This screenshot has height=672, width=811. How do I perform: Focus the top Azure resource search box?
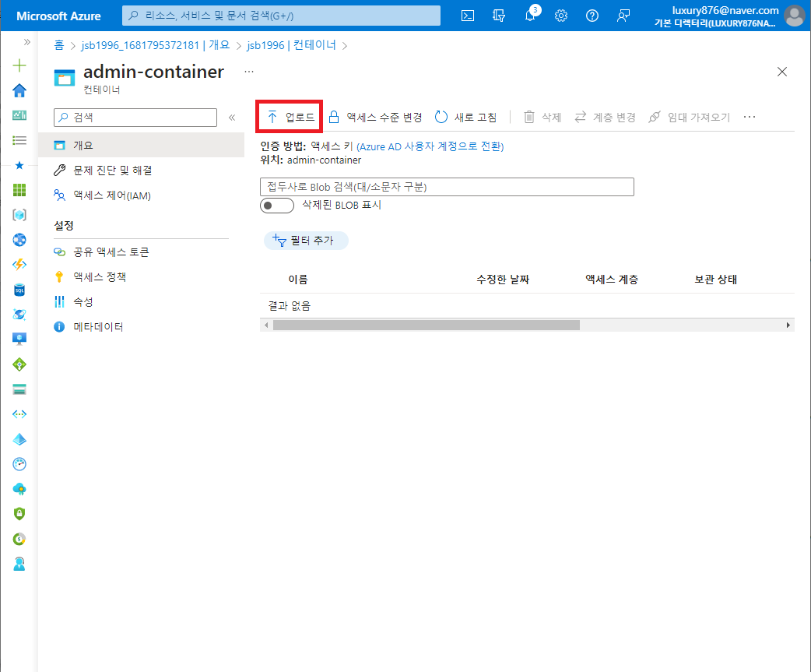click(x=282, y=16)
